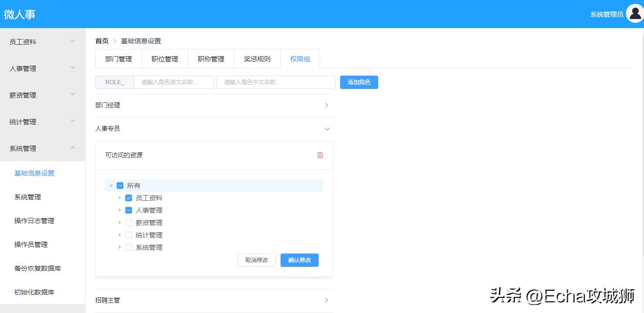This screenshot has height=313, width=644.
Task: Open the 职称管理 tab
Action: tap(211, 59)
